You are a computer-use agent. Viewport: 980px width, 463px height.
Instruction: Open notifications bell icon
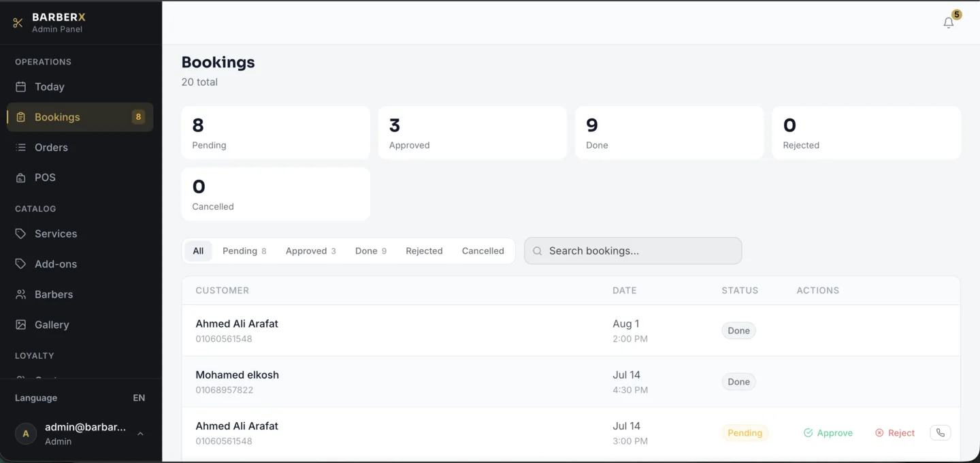click(x=948, y=23)
